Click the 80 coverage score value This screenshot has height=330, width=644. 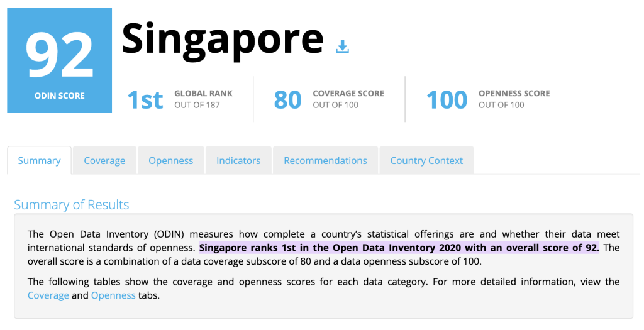287,100
